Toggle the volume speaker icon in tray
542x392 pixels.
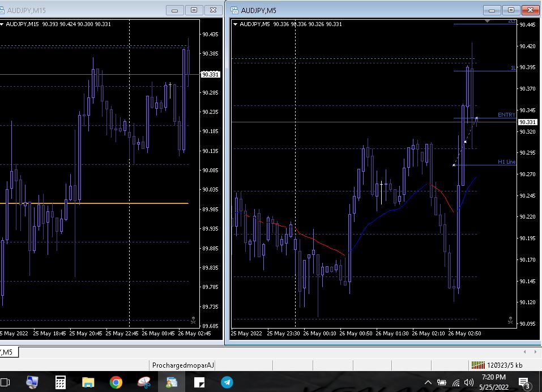click(x=469, y=382)
